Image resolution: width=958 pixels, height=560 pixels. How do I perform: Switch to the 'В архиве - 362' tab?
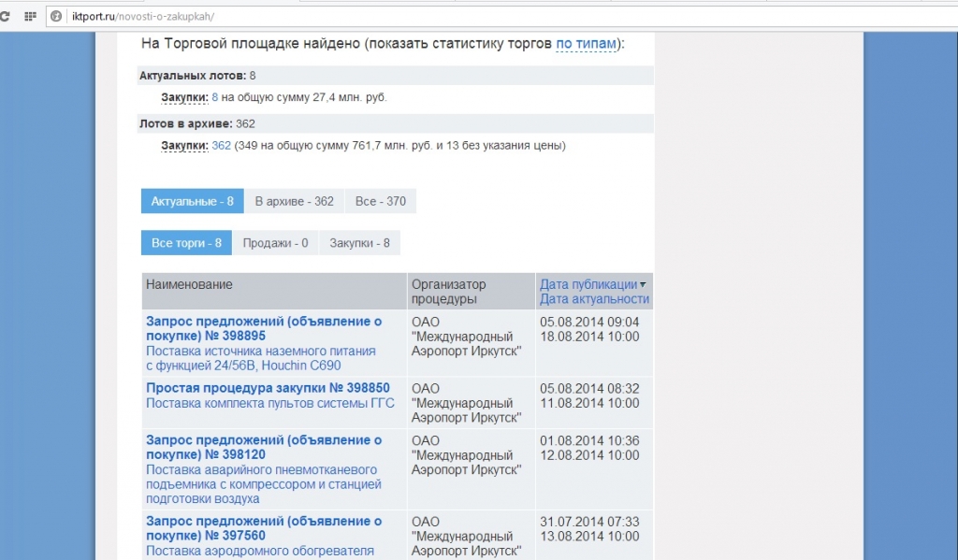(x=295, y=201)
